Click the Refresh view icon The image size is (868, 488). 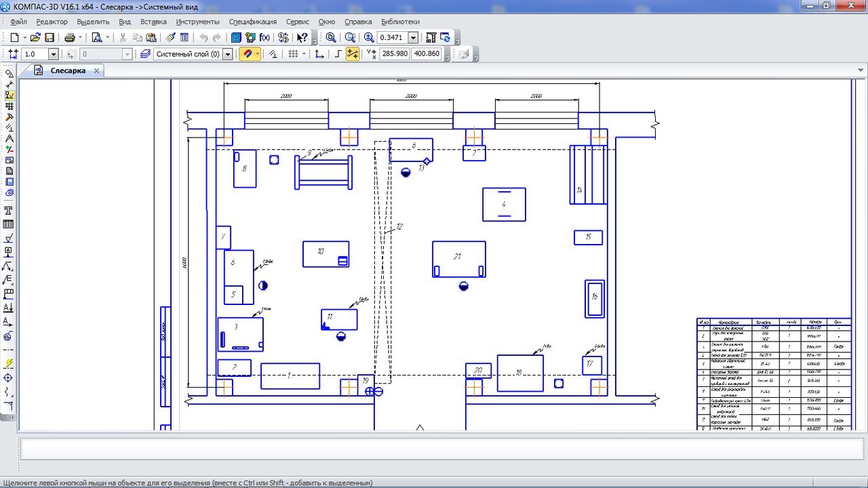(446, 38)
